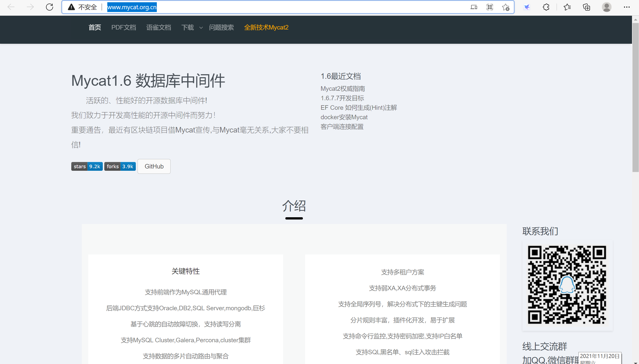Click the scrollbar up arrow
Screen dimensions: 639x364
pos(635,19)
